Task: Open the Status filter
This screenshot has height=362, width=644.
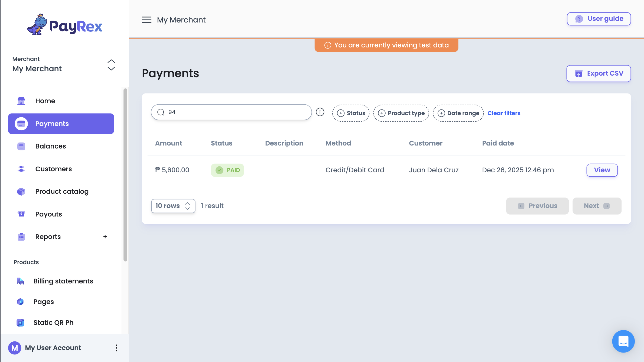Action: tap(351, 113)
